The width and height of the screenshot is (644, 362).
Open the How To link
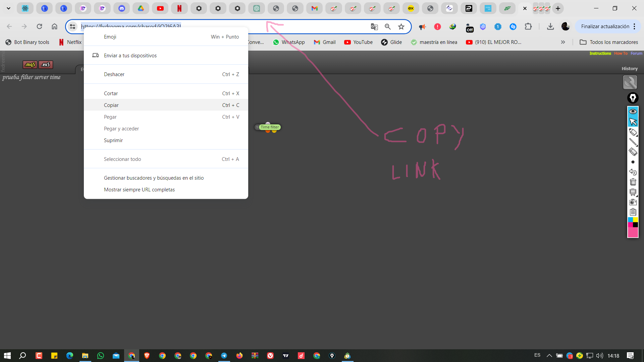coord(621,53)
